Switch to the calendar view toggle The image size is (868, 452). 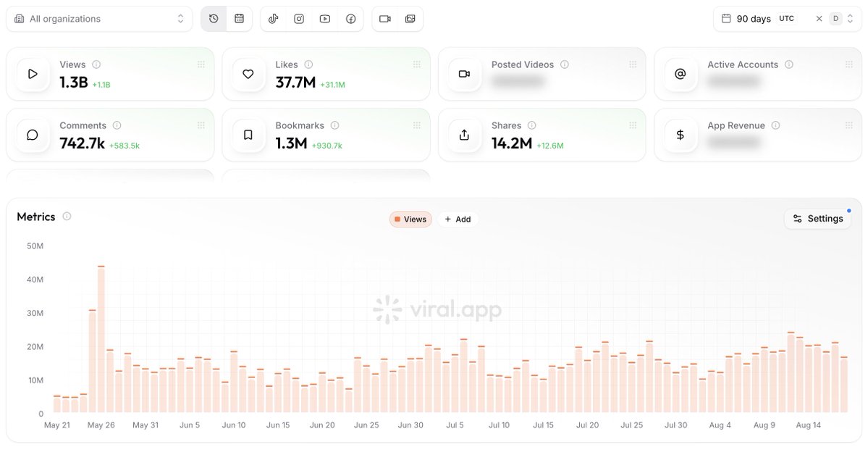(239, 19)
